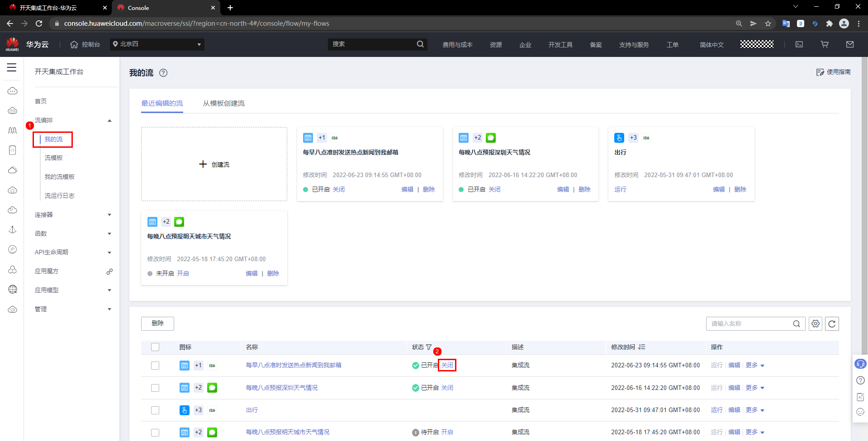
Task: Expand the 连接器 sidebar section
Action: tap(109, 215)
